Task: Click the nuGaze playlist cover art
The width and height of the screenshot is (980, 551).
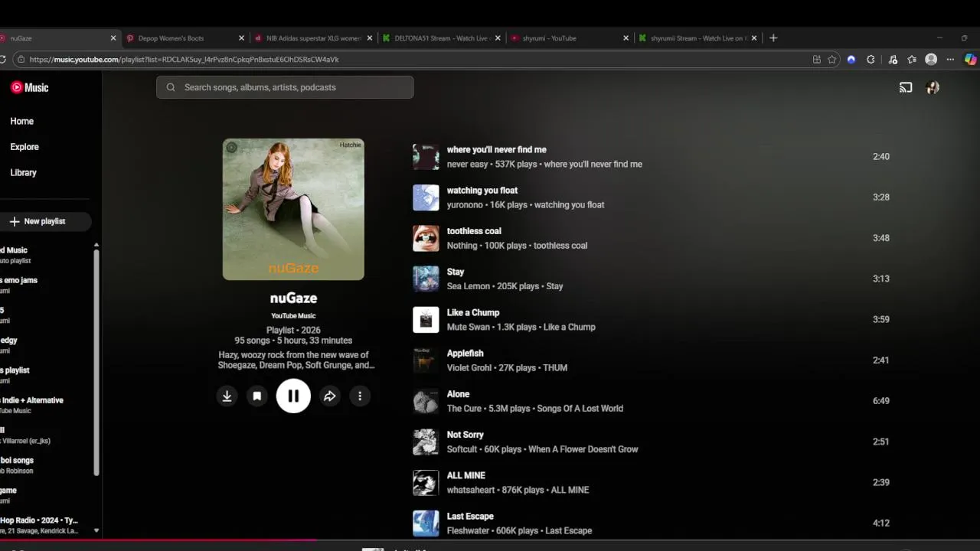Action: click(293, 209)
